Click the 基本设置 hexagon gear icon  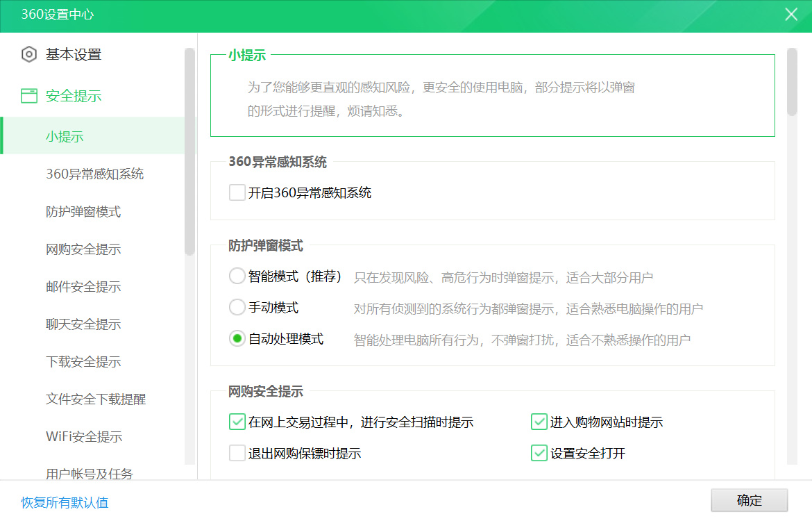(x=29, y=54)
